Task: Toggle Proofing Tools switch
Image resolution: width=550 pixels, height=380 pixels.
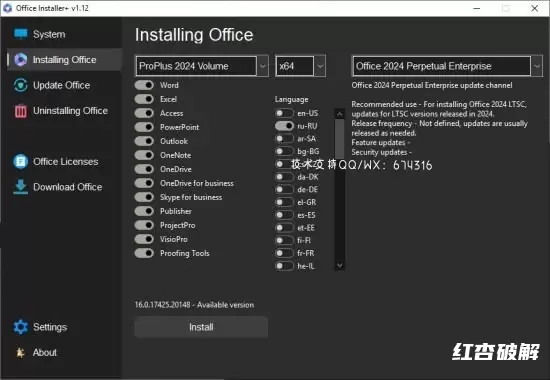Action: 144,253
